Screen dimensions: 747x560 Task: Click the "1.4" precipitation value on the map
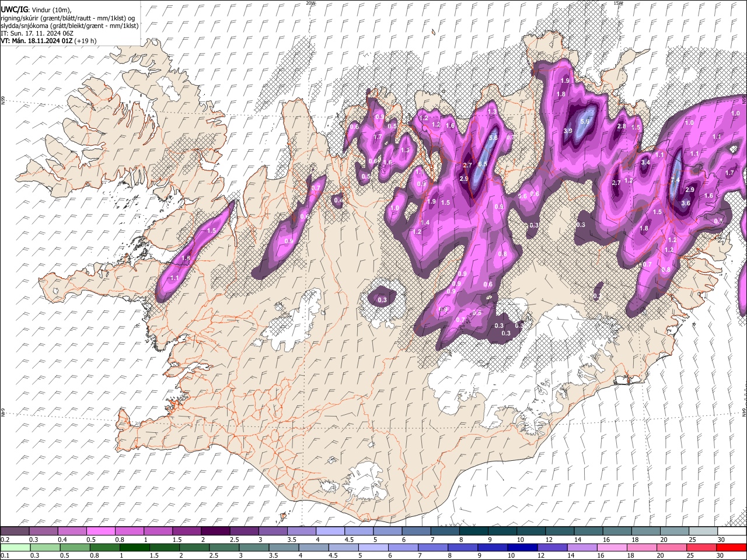click(x=425, y=222)
